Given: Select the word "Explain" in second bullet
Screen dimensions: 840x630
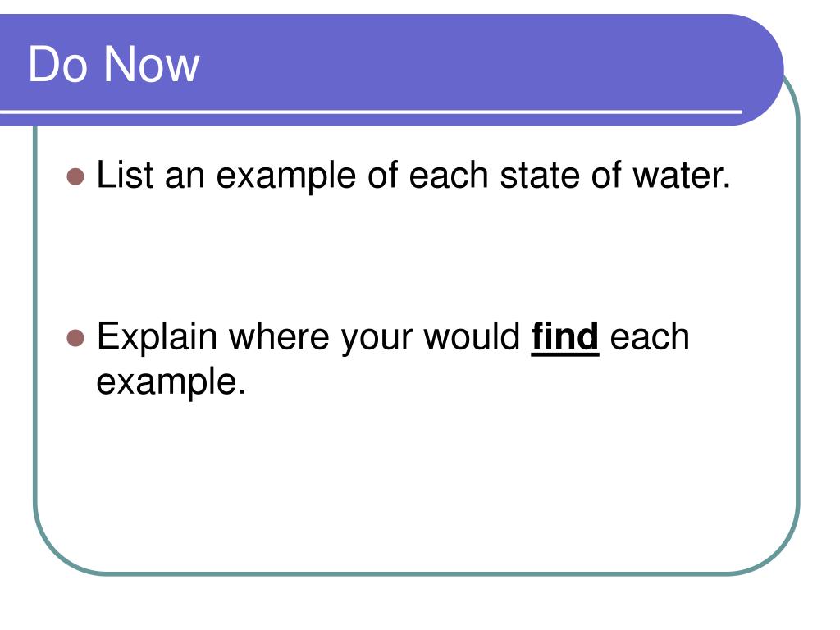Looking at the screenshot, I should click(157, 339).
